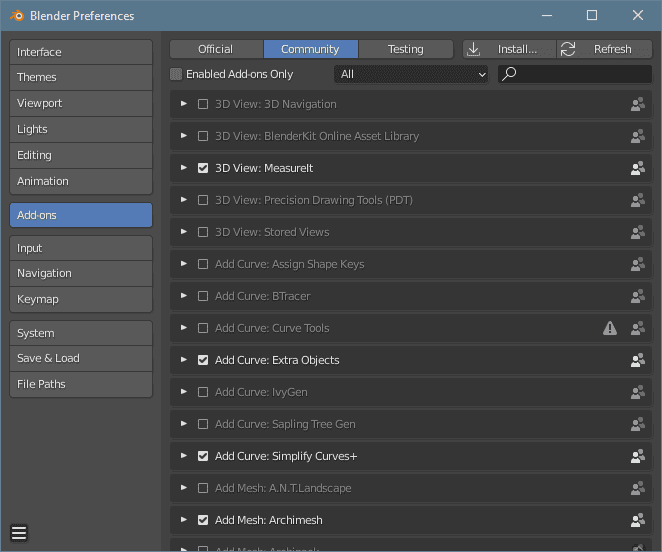Click the Refresh button label
This screenshot has width=662, height=552.
pos(613,49)
